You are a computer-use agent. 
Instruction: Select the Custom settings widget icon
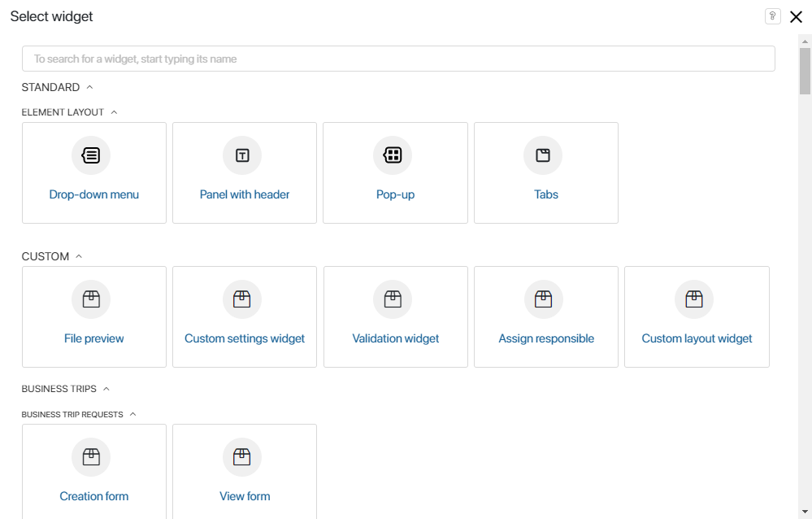[242, 299]
